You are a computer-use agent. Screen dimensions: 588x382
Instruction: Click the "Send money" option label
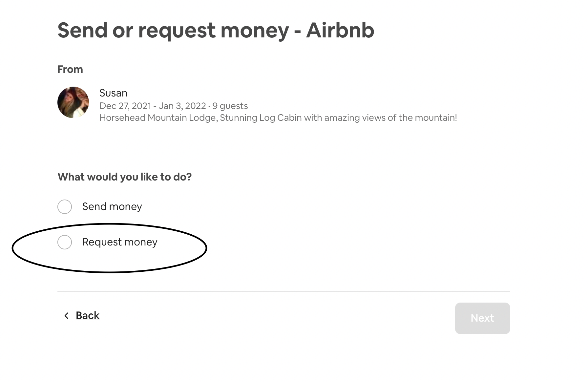click(x=112, y=206)
